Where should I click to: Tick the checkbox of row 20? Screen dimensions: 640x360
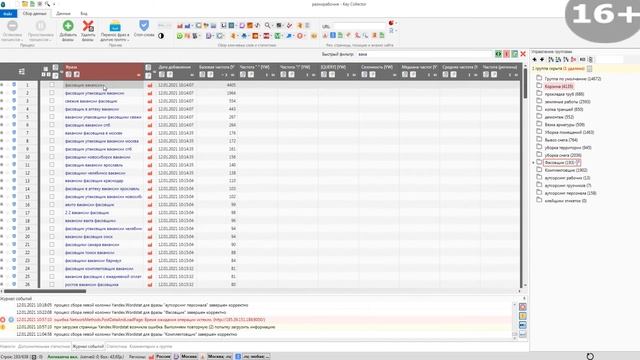(x=52, y=236)
